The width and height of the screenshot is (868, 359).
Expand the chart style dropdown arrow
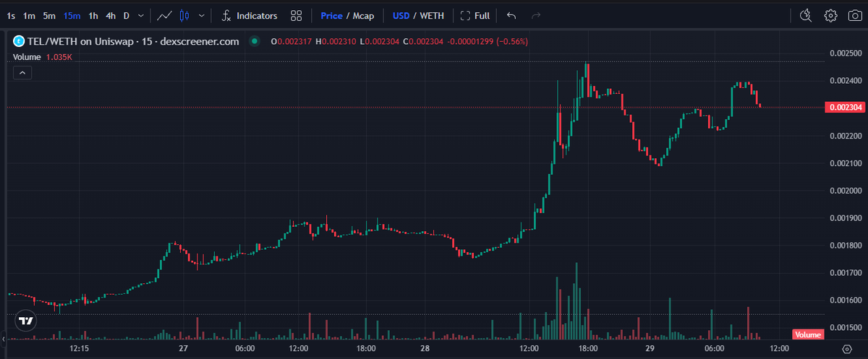(x=201, y=15)
